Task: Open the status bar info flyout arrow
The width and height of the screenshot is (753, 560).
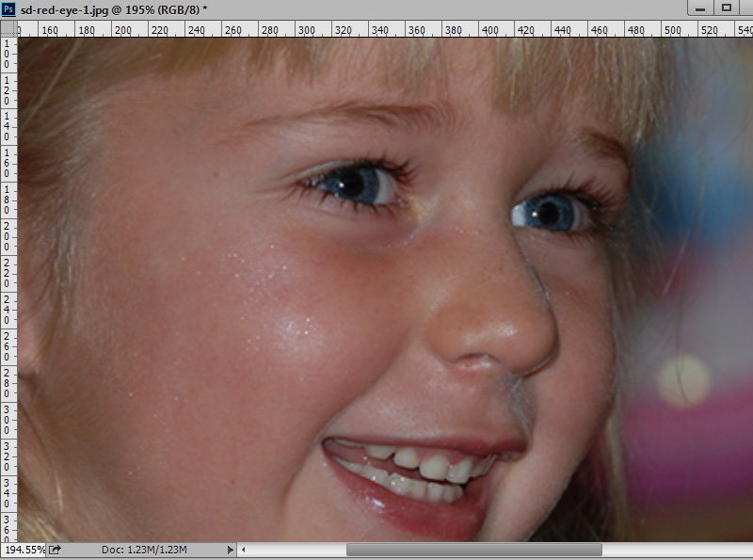Action: tap(230, 550)
